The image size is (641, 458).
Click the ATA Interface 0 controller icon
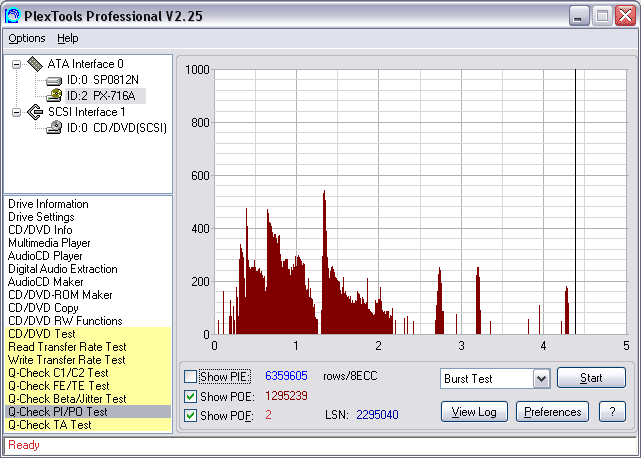[35, 64]
